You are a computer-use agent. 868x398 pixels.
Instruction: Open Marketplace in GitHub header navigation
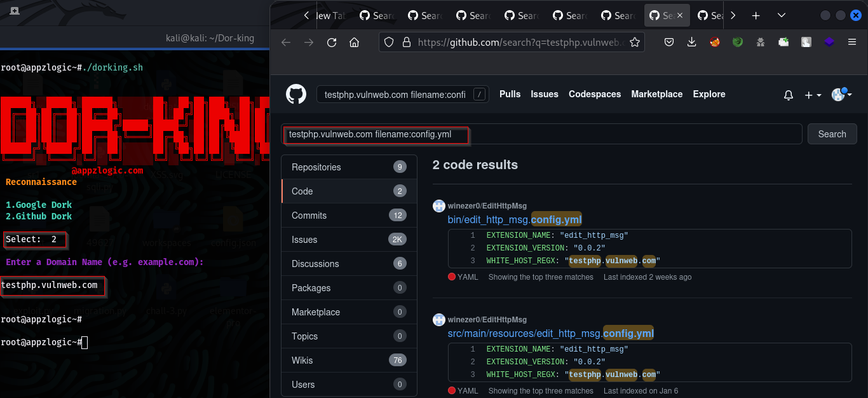coord(657,94)
